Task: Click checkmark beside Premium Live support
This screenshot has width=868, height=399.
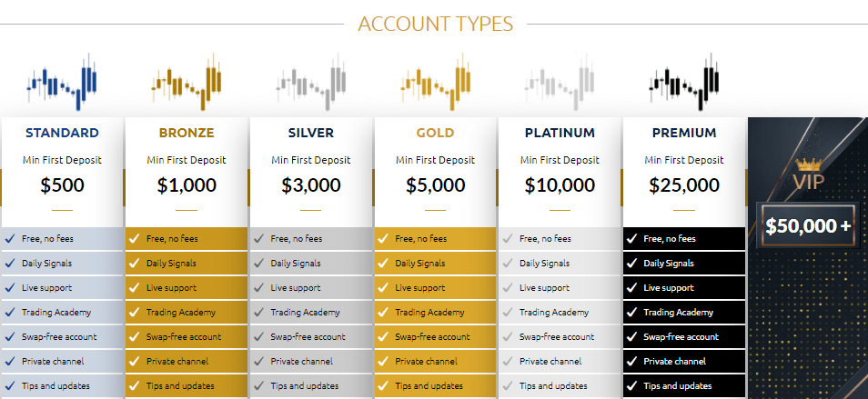Action: [x=631, y=288]
